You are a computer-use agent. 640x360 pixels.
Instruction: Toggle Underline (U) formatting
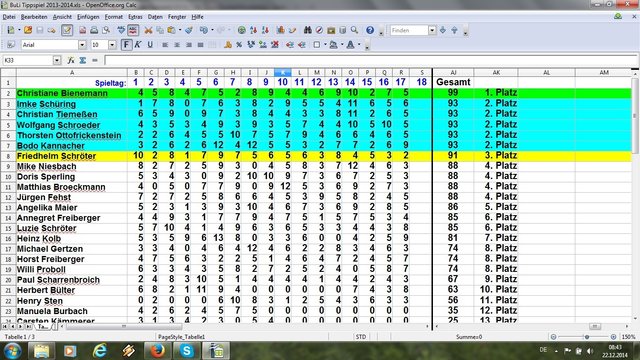tap(150, 45)
